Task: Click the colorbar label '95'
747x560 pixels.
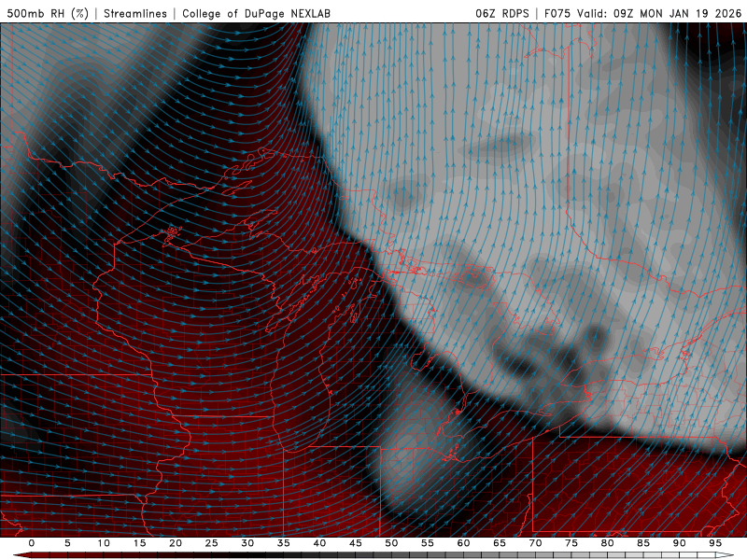Action: [x=715, y=543]
